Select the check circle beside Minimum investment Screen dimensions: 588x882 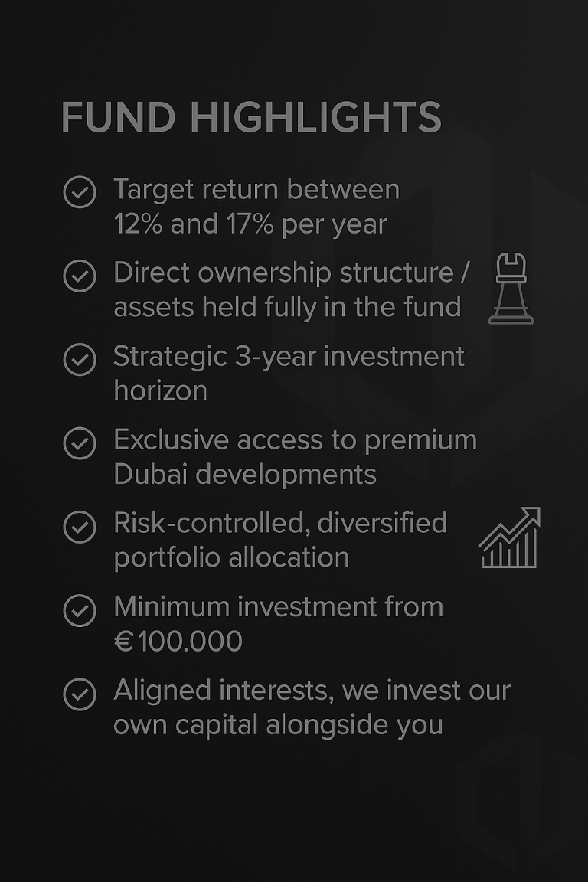(x=80, y=610)
